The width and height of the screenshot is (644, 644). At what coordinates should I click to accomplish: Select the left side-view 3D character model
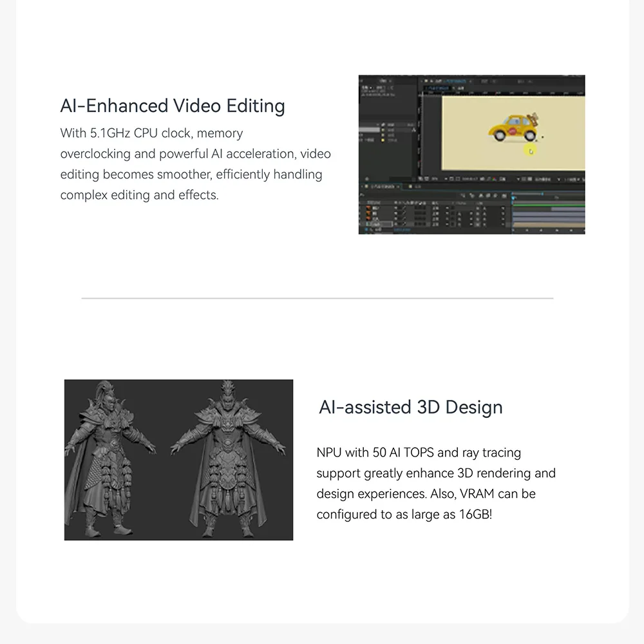tap(109, 459)
